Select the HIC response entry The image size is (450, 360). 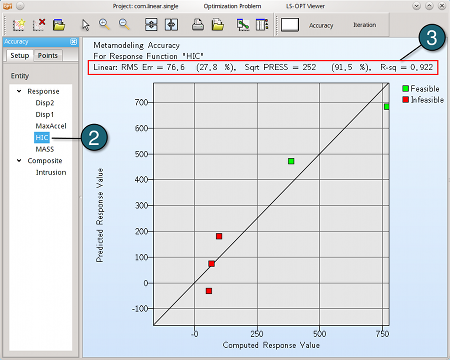[42, 137]
